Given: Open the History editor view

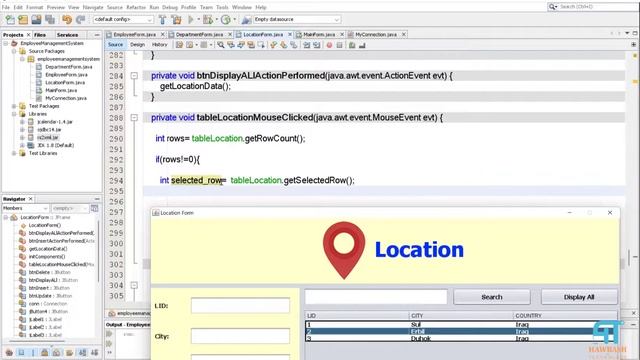Looking at the screenshot, I should coord(160,44).
